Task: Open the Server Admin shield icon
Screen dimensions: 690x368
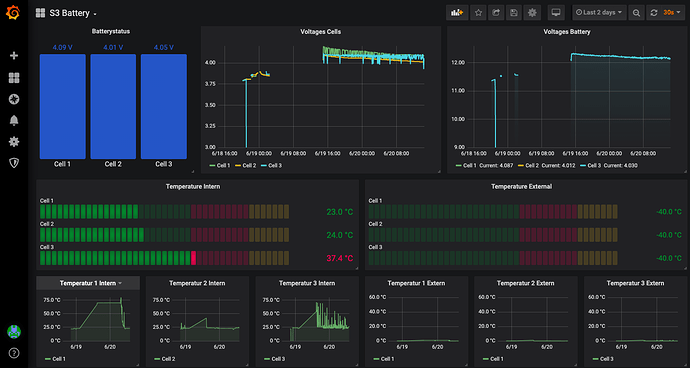Action: (x=14, y=163)
